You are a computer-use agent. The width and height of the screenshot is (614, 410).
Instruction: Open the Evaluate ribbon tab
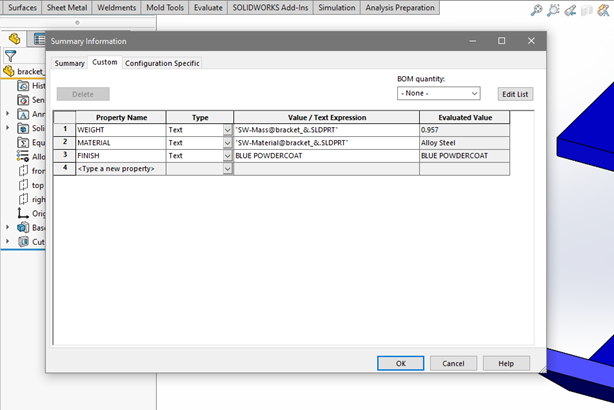point(208,7)
